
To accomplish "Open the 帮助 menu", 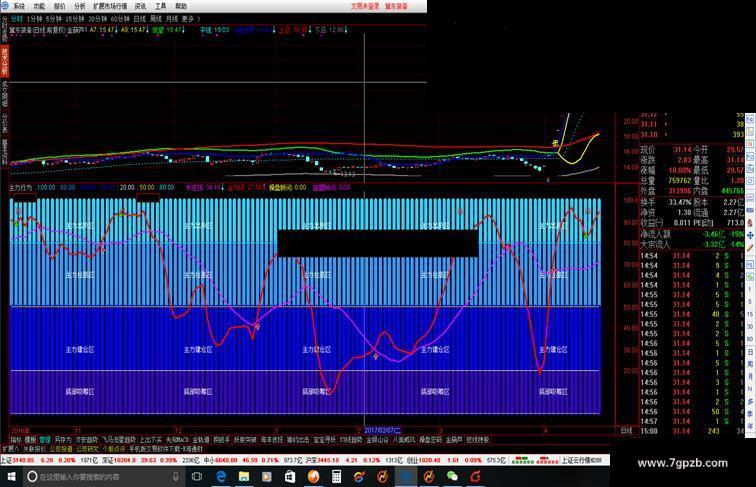I will pos(181,6).
